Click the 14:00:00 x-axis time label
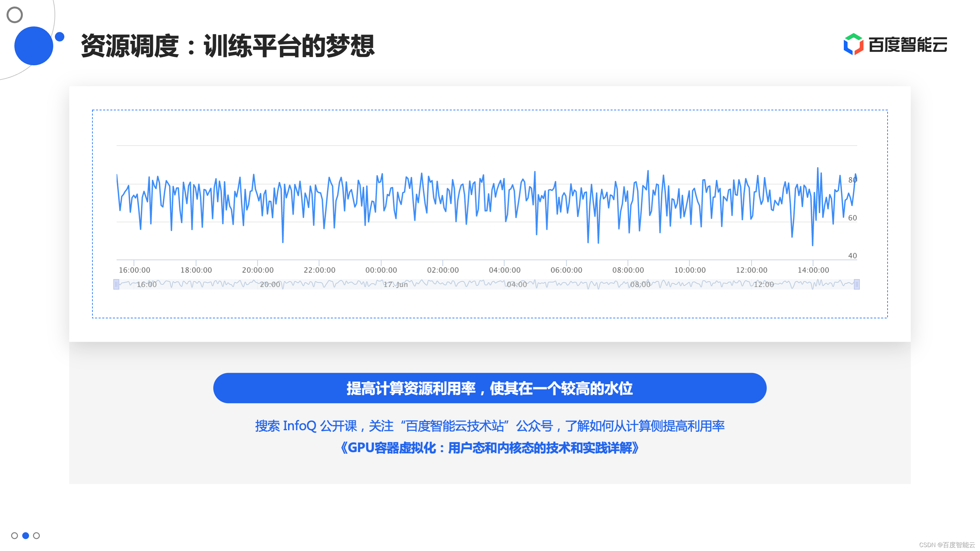Image resolution: width=980 pixels, height=551 pixels. coord(813,270)
